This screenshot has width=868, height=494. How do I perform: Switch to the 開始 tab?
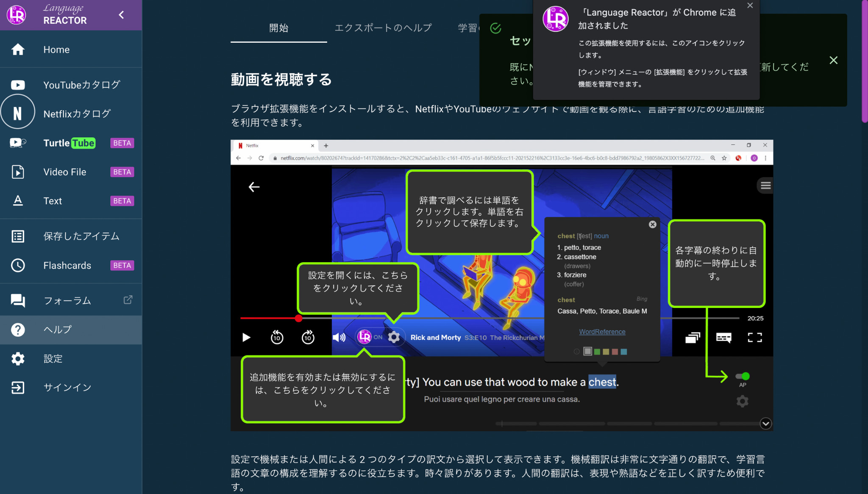tap(278, 28)
